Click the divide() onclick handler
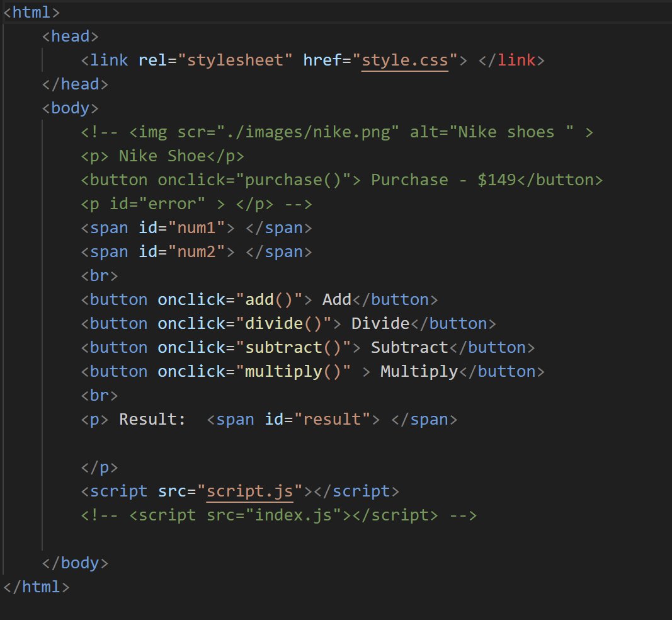This screenshot has width=672, height=620. point(283,324)
